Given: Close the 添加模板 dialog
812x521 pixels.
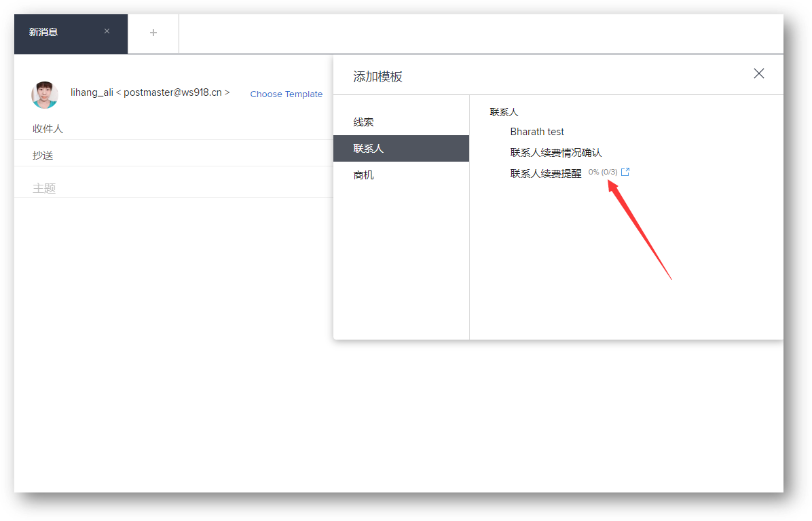Looking at the screenshot, I should 758,73.
